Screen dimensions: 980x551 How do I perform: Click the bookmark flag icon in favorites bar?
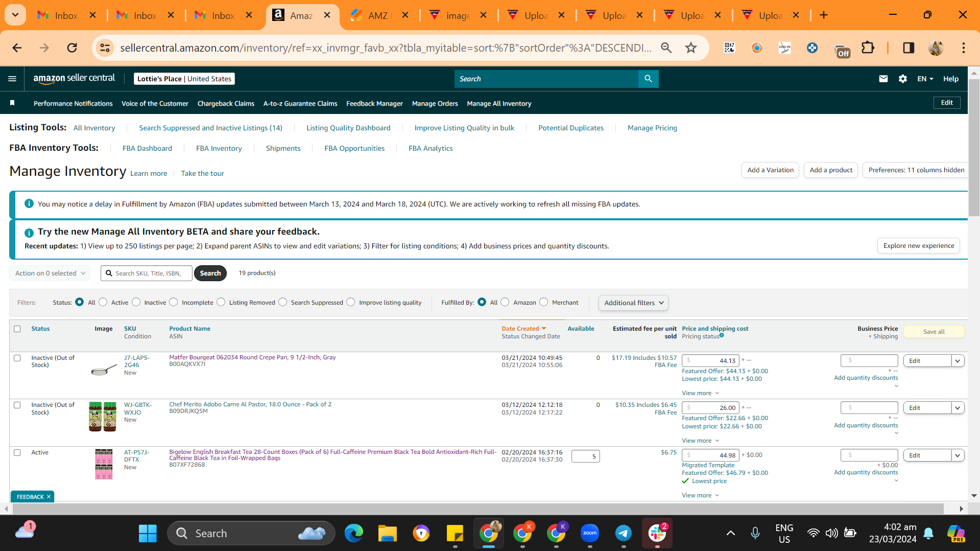pos(12,103)
